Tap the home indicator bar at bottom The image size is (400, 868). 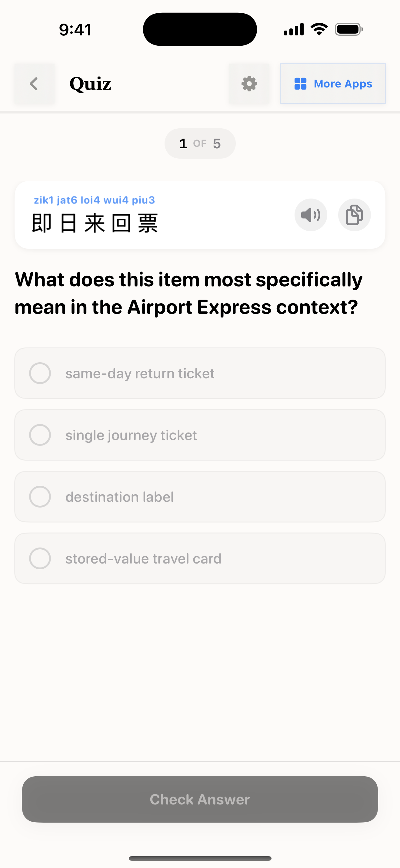[200, 858]
